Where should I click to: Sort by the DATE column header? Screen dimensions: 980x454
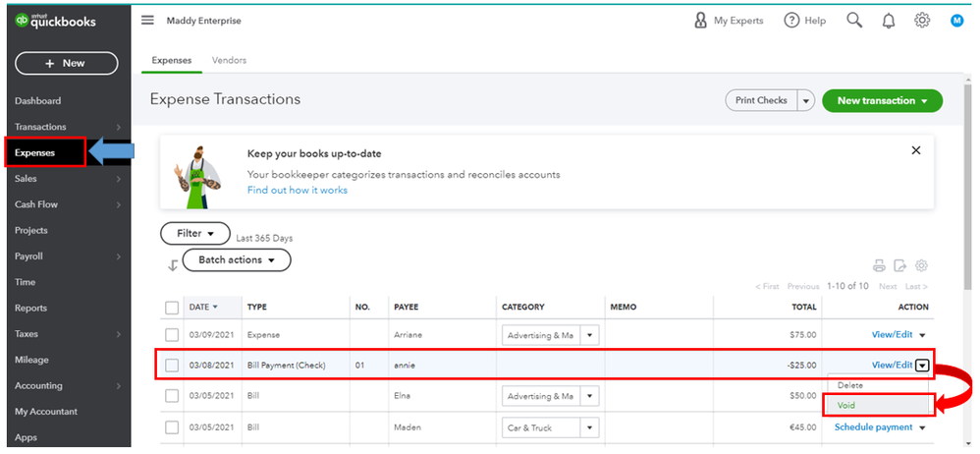coord(203,307)
